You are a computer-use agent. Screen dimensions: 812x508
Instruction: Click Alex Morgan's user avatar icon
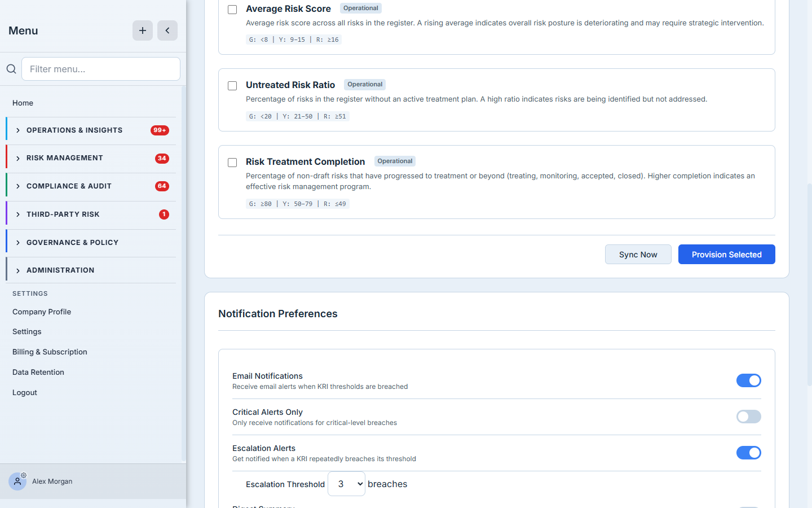click(17, 481)
